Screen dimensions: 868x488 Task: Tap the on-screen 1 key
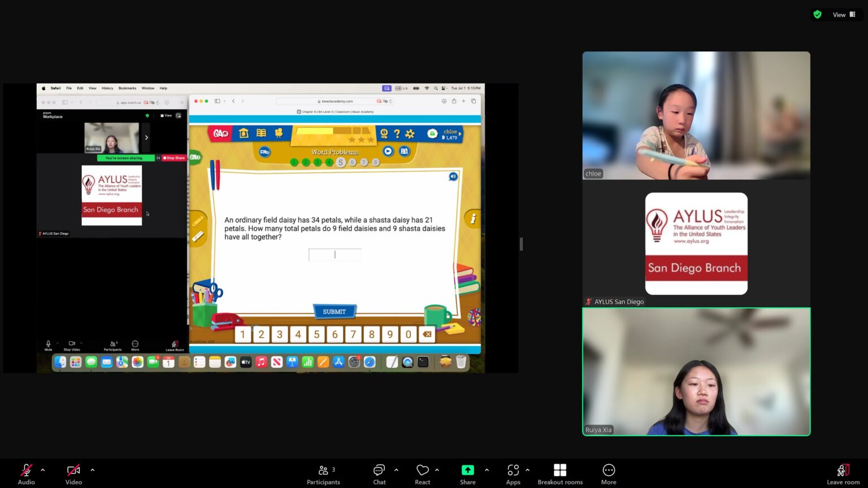pyautogui.click(x=243, y=334)
